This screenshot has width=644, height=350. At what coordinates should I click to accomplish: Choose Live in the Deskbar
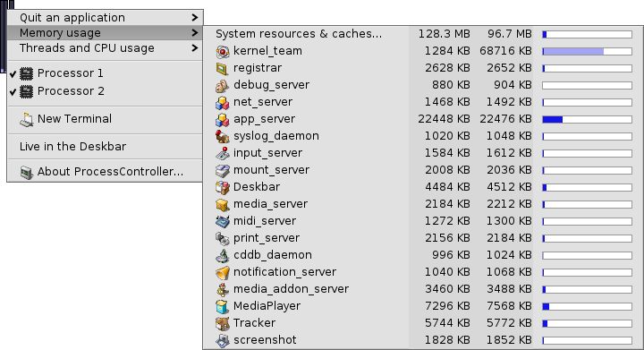tap(105, 147)
